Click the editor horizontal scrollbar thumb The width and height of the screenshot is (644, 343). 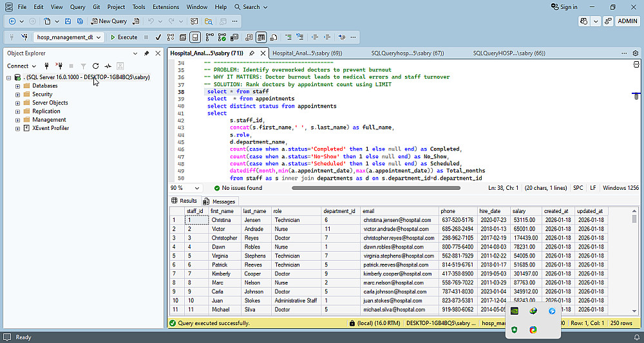click(x=375, y=188)
